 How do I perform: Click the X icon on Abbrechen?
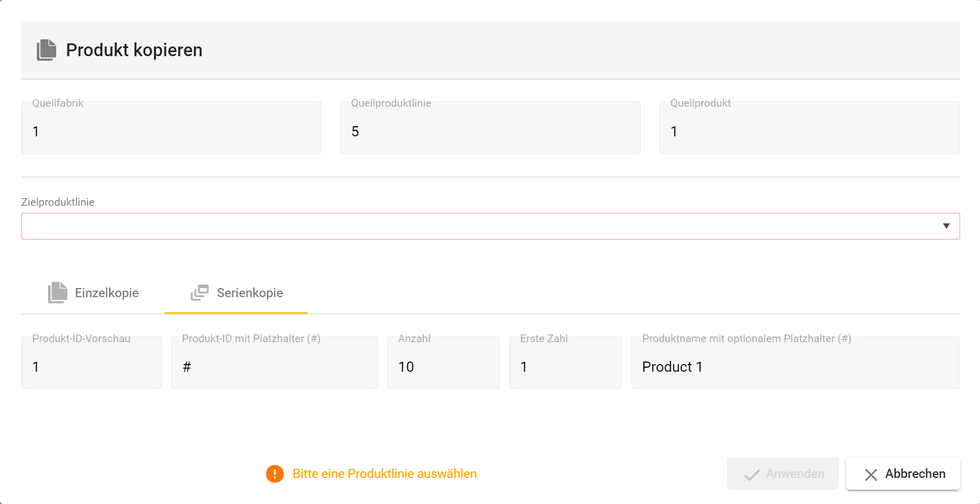(871, 474)
